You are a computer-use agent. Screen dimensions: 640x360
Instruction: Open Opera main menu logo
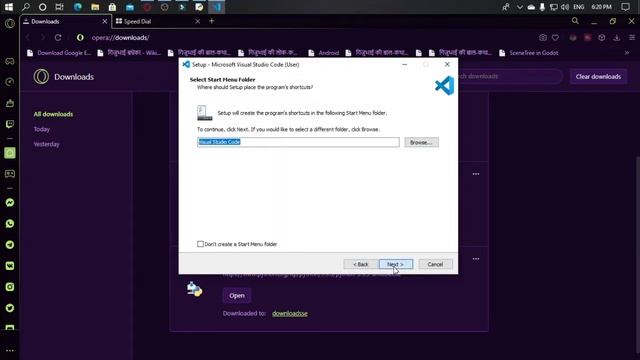(x=10, y=23)
